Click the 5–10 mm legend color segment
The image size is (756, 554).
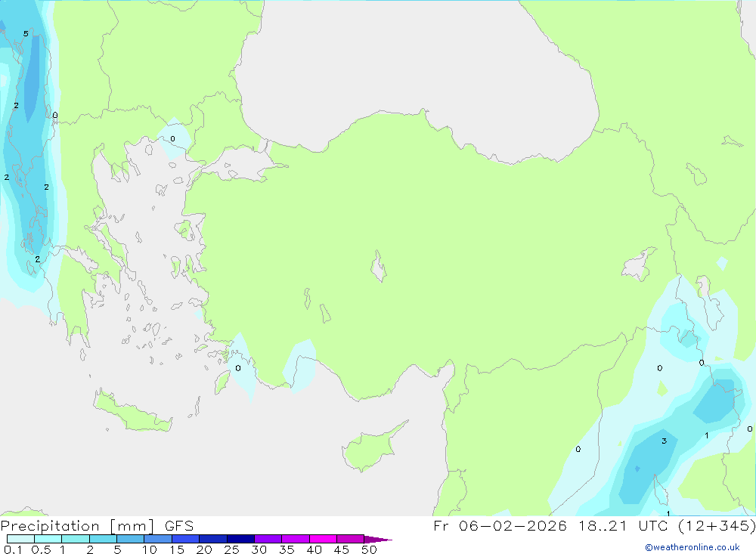click(x=131, y=539)
